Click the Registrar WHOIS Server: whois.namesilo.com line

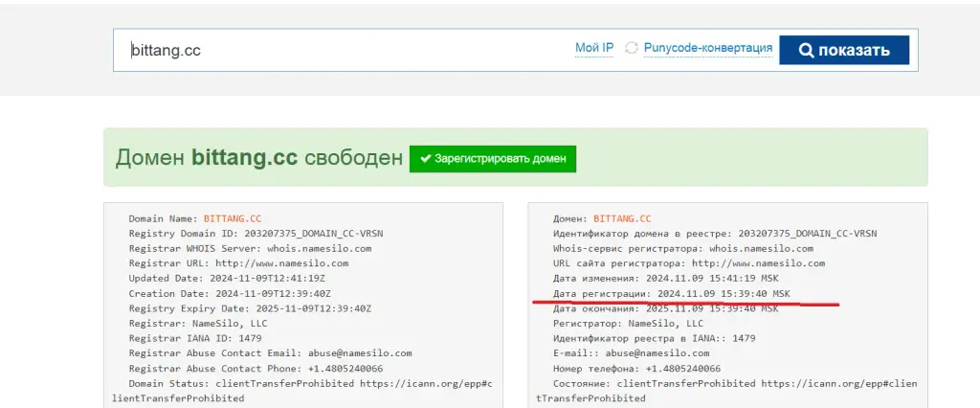250,248
